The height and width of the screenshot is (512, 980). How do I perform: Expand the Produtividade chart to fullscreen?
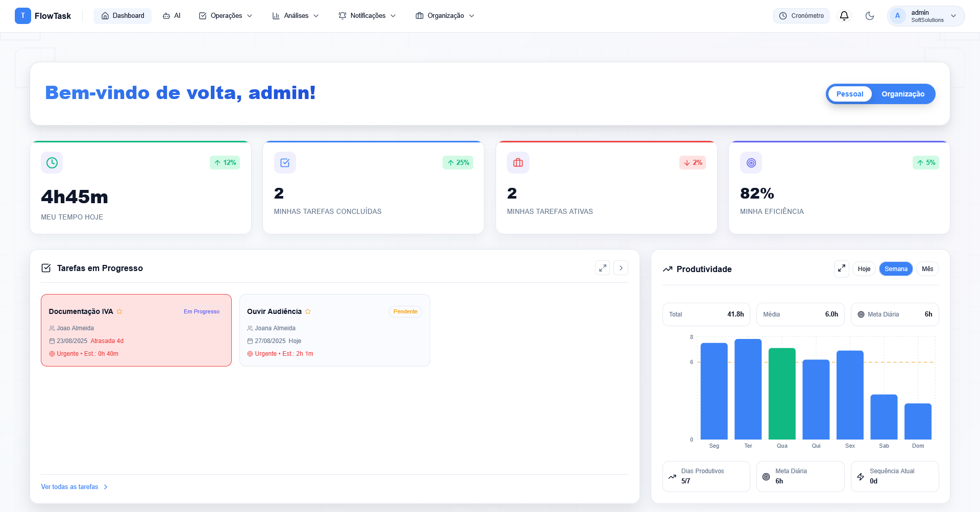click(841, 269)
